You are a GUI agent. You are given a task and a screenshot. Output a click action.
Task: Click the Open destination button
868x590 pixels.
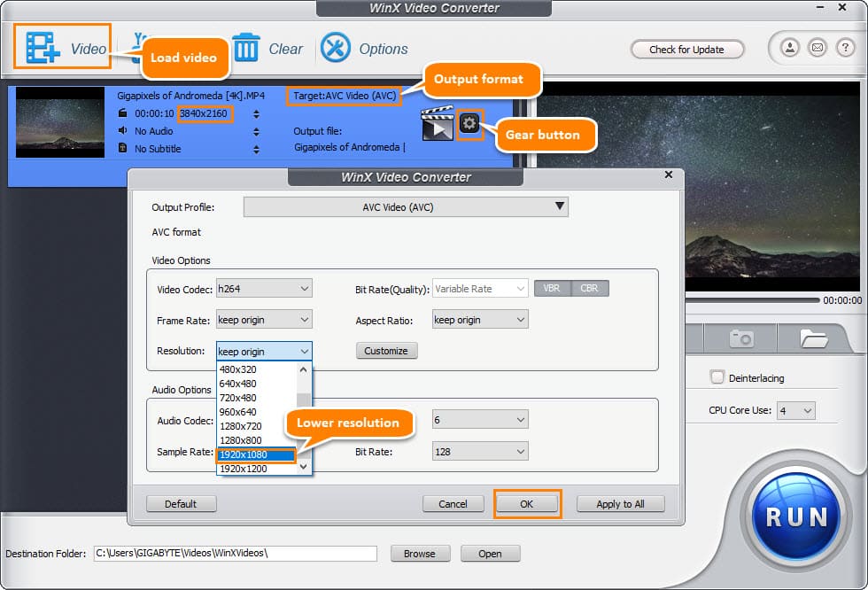pyautogui.click(x=490, y=554)
